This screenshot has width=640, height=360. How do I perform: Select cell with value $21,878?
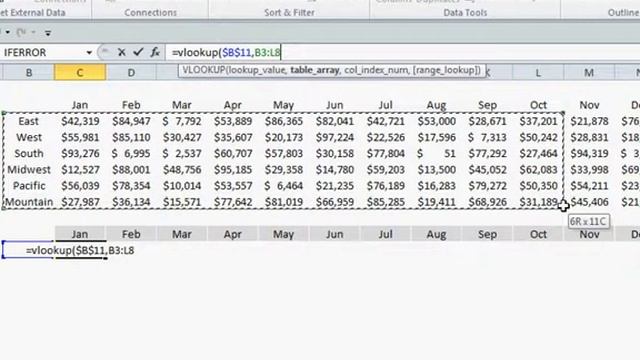coord(589,121)
